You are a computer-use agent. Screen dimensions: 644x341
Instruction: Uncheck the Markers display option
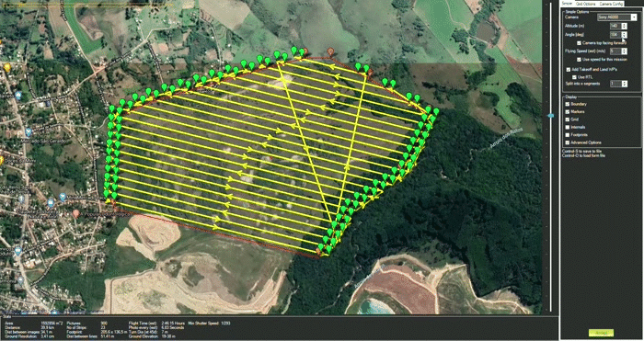tap(568, 111)
